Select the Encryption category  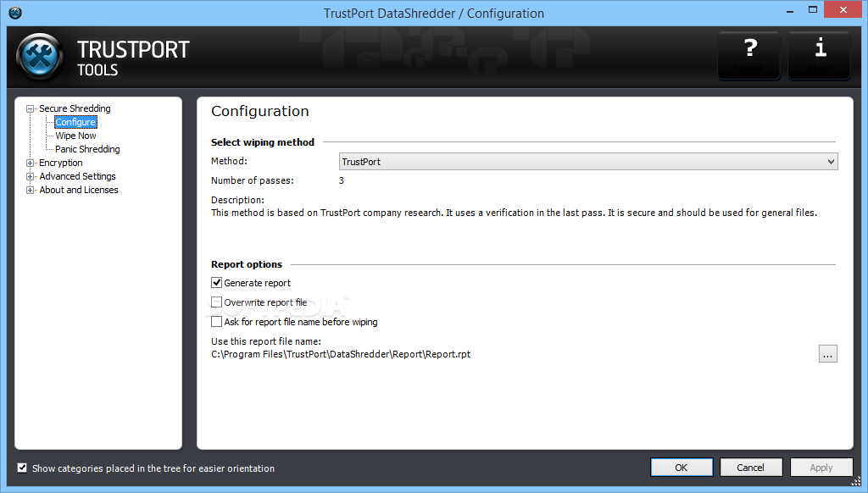(x=61, y=163)
